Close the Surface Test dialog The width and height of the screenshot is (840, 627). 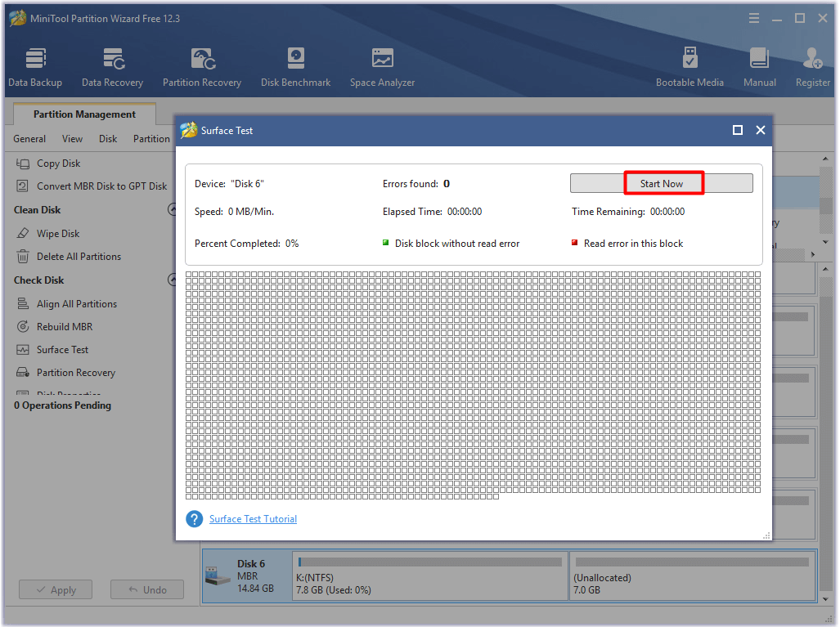(x=761, y=130)
